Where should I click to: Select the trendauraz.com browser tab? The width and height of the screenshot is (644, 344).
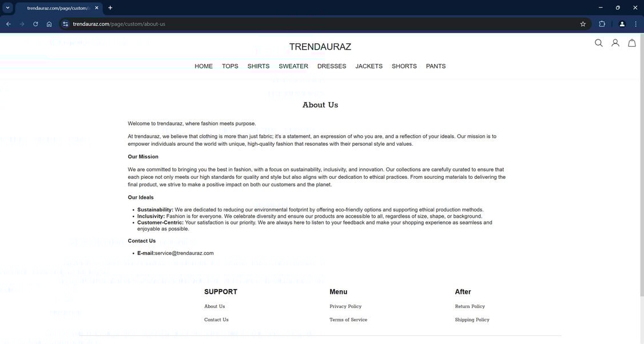tap(58, 8)
